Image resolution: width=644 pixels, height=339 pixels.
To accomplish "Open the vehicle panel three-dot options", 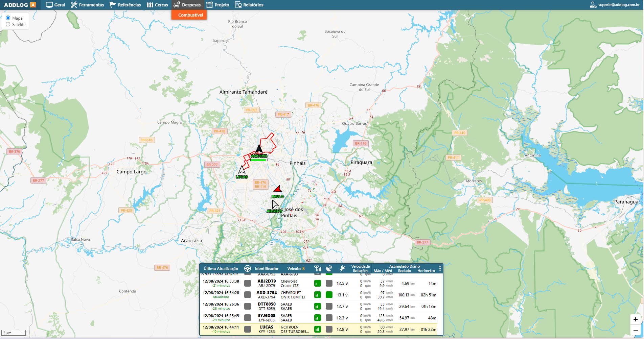I will pos(440,268).
